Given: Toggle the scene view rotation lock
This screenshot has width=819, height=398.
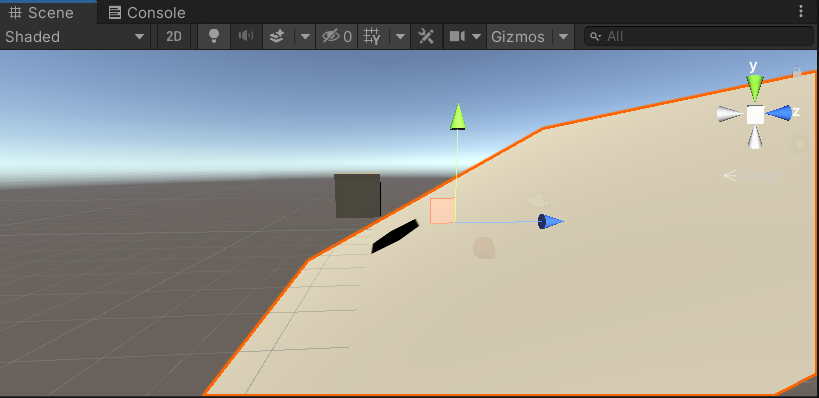Looking at the screenshot, I should [797, 72].
